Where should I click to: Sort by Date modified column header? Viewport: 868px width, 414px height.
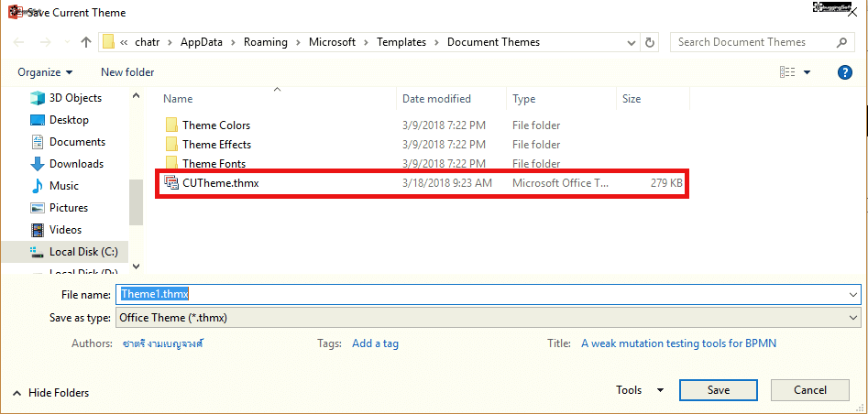436,99
